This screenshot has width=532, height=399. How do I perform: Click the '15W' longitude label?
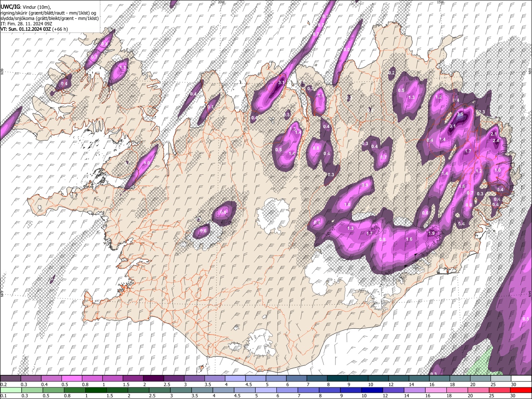tap(440, 2)
